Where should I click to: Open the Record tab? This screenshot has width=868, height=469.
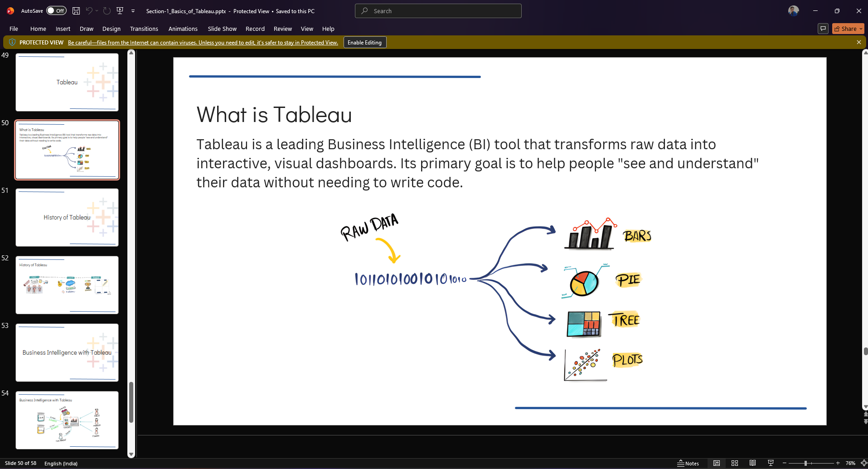tap(255, 29)
